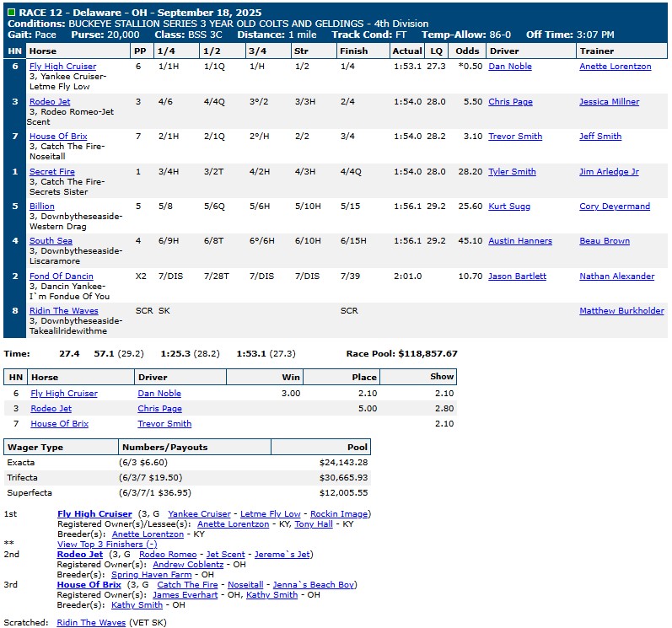The width and height of the screenshot is (672, 628).
Task: Click Ridin The Waves in Scratched line
Action: pyautogui.click(x=89, y=623)
